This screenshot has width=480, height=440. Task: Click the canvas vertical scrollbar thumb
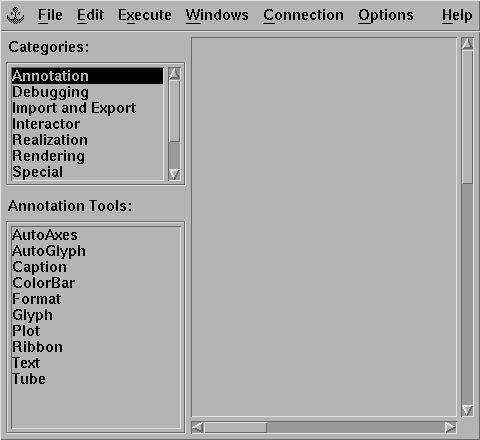point(467,117)
